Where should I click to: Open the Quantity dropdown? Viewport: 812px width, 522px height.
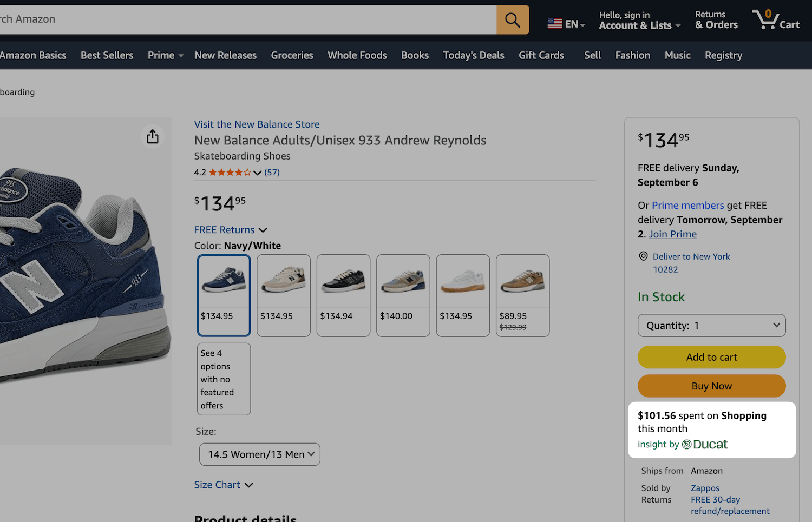(711, 326)
